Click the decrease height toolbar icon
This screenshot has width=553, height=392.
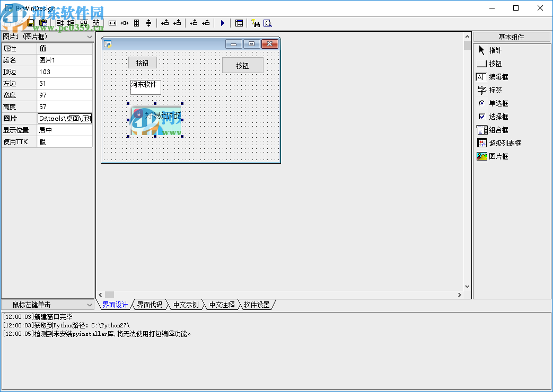[x=149, y=23]
